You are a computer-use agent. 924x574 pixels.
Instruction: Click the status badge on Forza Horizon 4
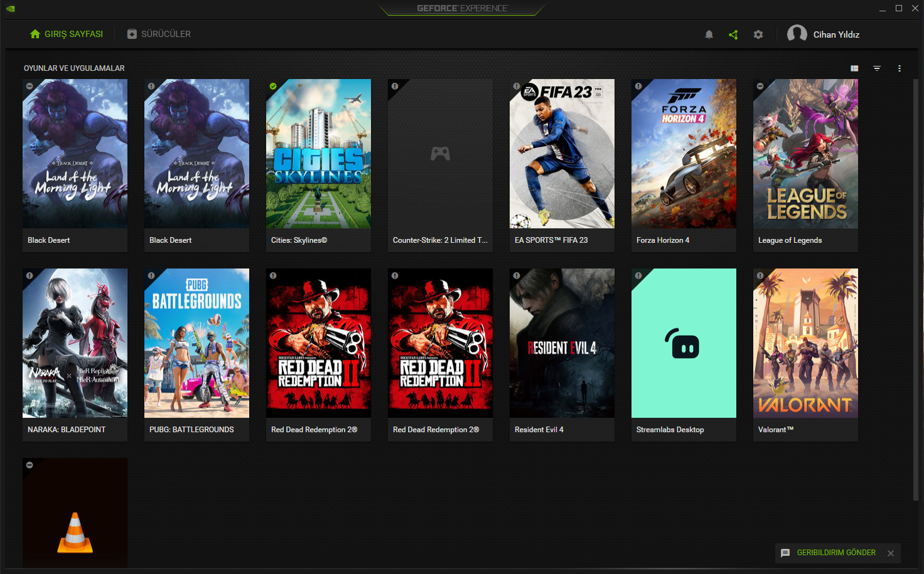pos(638,86)
